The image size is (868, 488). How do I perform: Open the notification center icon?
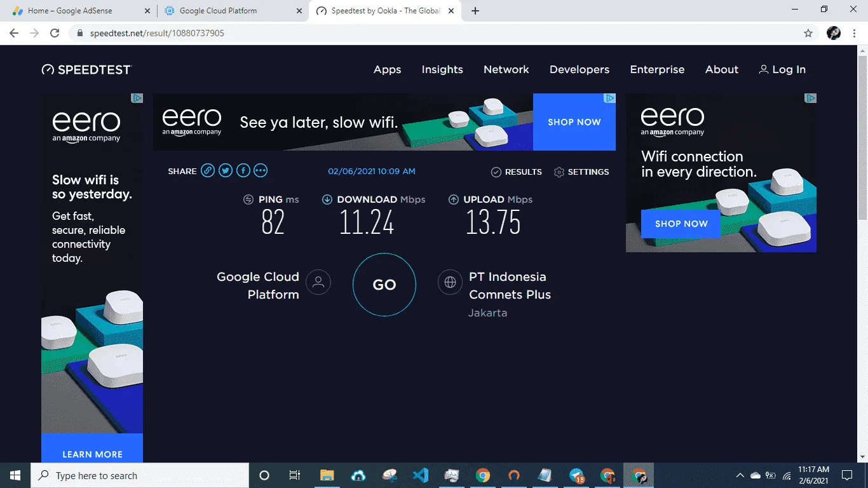[x=846, y=475]
